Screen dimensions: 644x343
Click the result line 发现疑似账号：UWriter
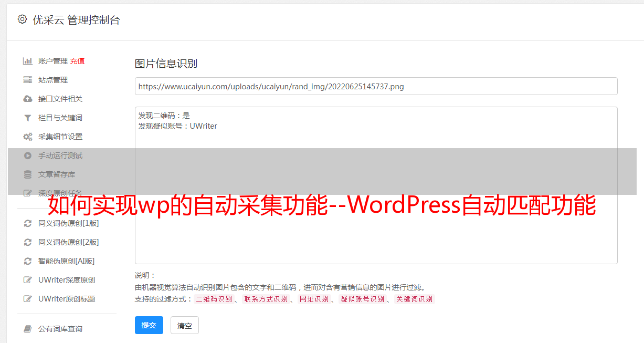coord(178,126)
